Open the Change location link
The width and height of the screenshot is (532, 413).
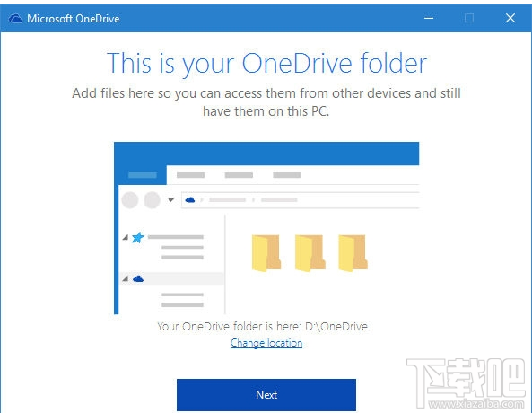[x=266, y=343]
